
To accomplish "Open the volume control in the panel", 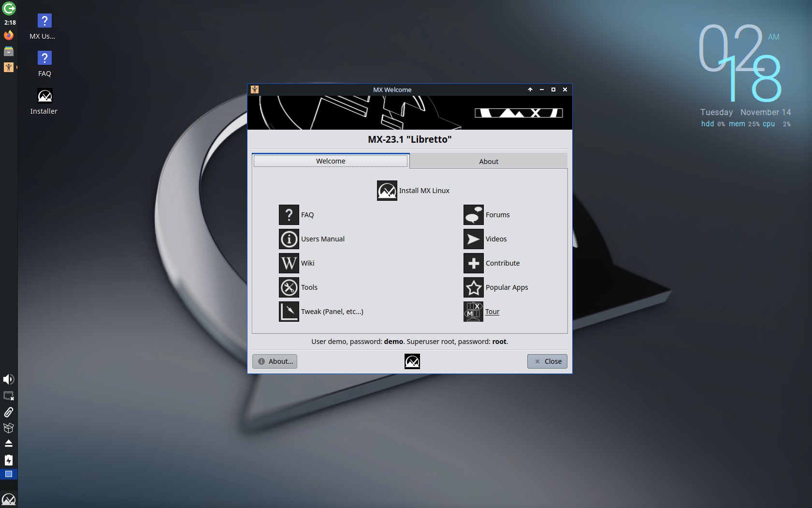I will click(x=9, y=379).
